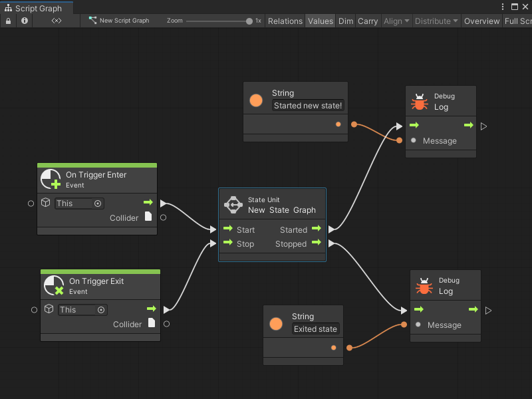Viewport: 532px width, 399px height.
Task: Click the lock icon in the graph toolbar
Action: coord(8,21)
